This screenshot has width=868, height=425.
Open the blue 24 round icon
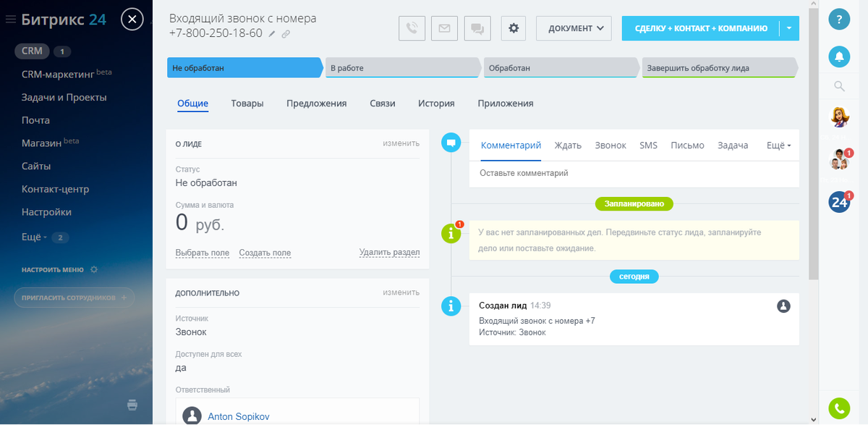pyautogui.click(x=839, y=202)
